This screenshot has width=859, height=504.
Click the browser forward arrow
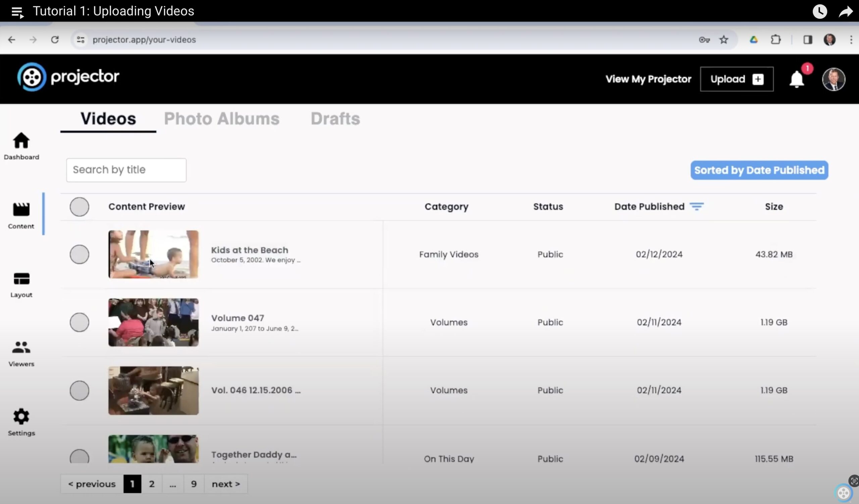click(x=33, y=40)
